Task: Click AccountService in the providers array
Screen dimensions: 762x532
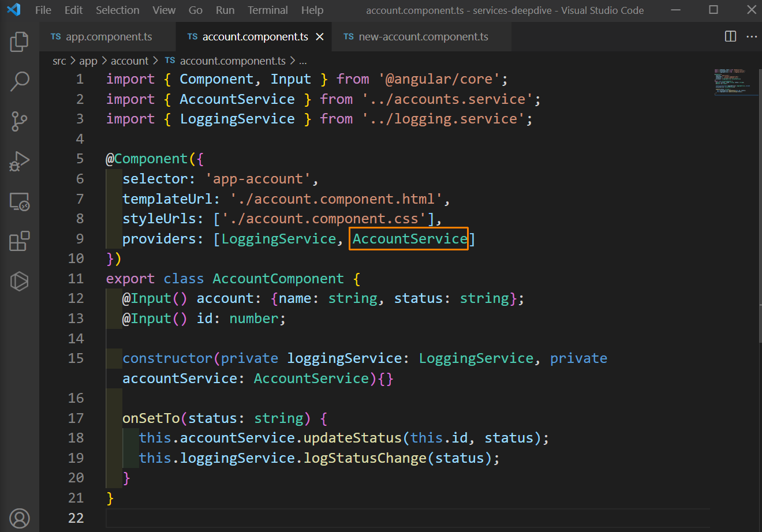Action: tap(410, 239)
